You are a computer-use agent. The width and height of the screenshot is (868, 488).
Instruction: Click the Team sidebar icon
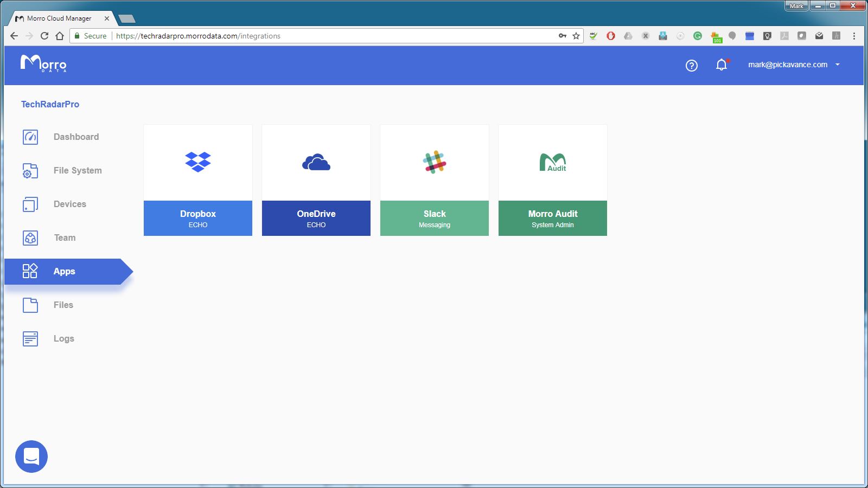[30, 238]
